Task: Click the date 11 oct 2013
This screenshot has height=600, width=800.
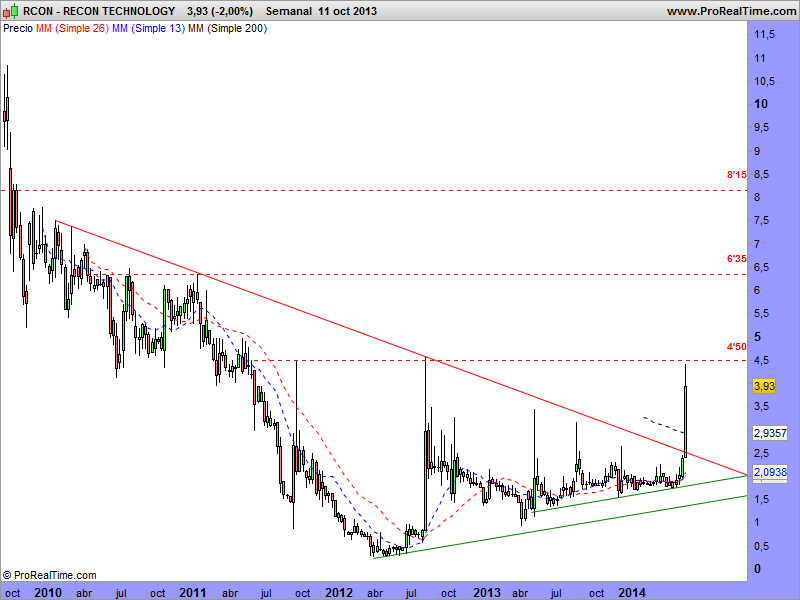Action: pos(347,11)
